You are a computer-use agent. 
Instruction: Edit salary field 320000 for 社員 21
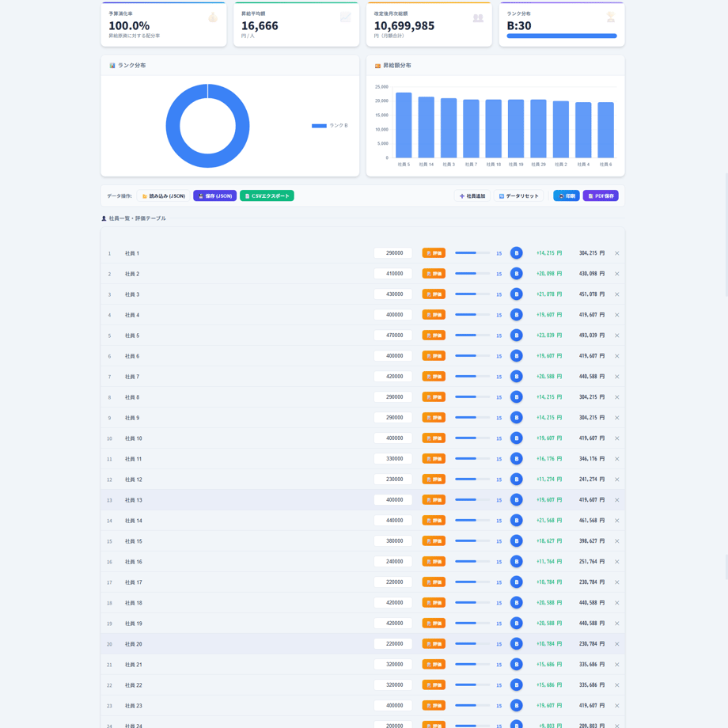point(392,665)
